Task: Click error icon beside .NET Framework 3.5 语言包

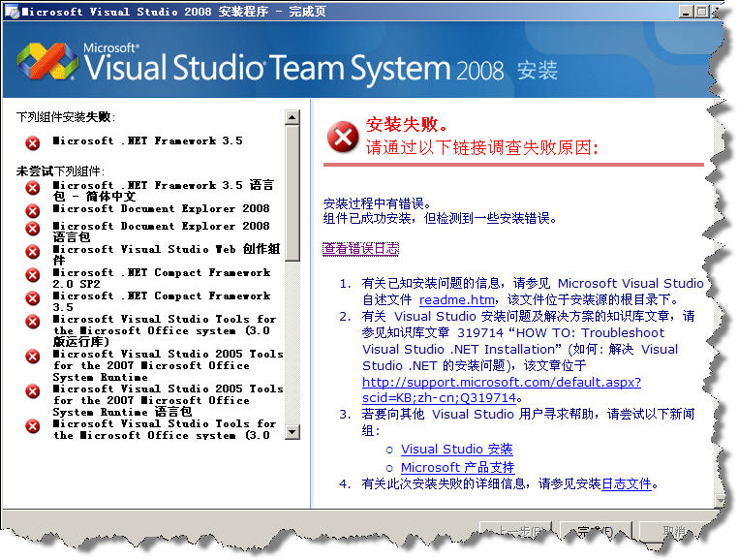Action: pos(33,188)
